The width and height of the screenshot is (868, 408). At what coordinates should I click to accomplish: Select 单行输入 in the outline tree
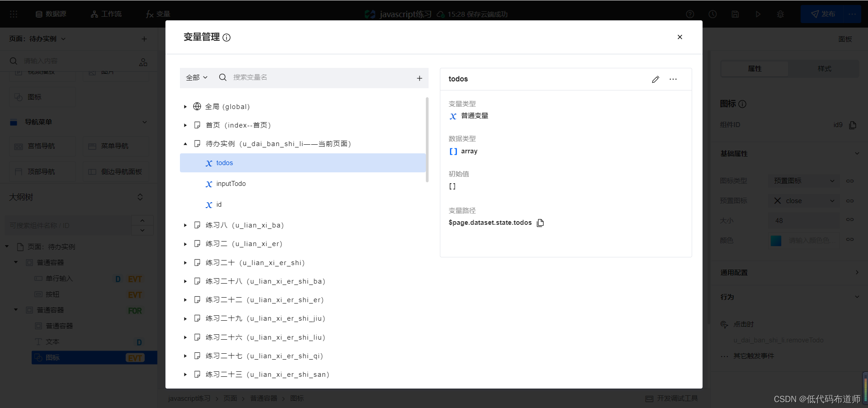coord(59,279)
